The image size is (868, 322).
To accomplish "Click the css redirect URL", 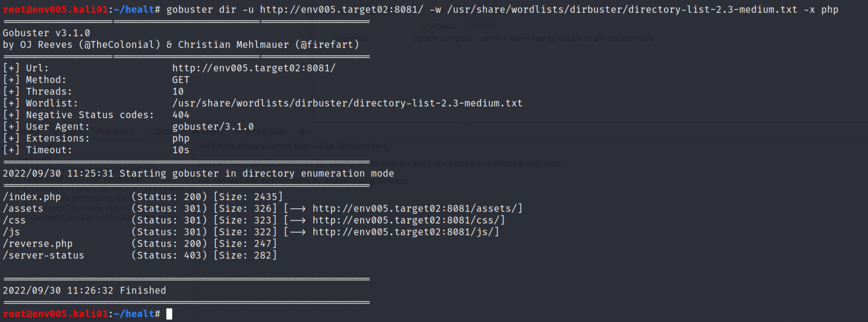I will [408, 220].
